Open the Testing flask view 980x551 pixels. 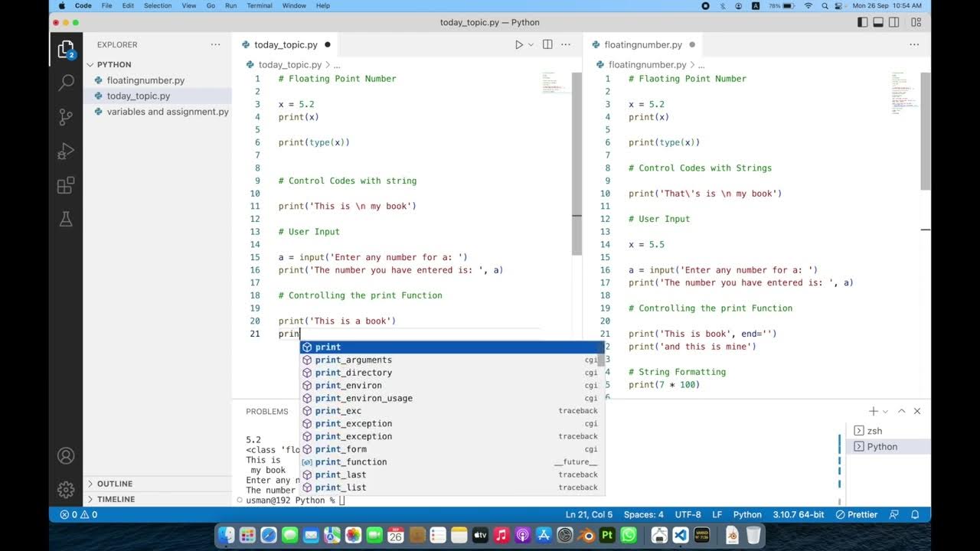tap(66, 220)
